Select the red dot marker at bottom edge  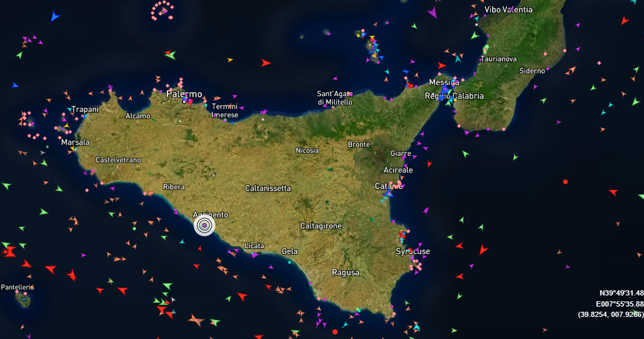[x=335, y=332]
